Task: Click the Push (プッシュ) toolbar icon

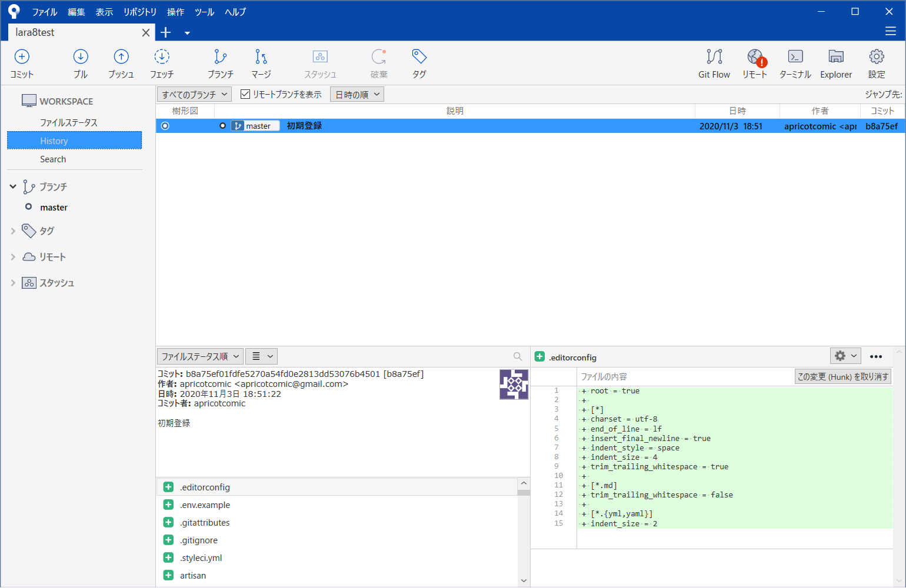Action: (x=121, y=56)
